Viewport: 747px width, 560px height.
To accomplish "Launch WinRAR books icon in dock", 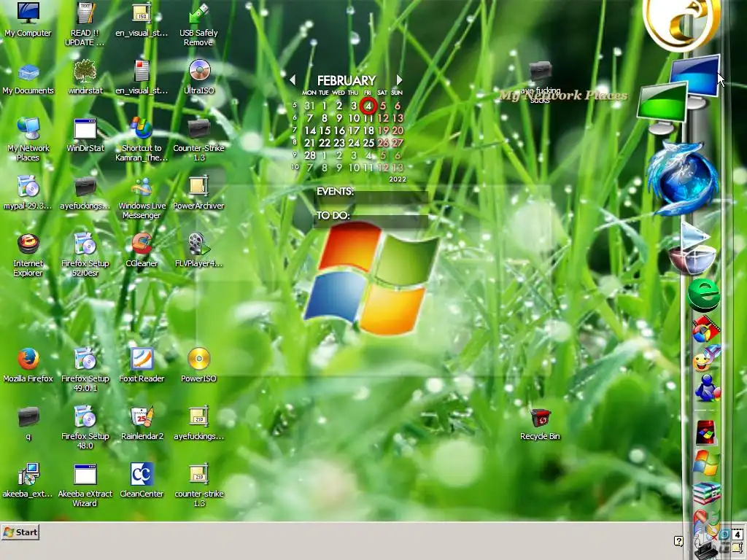I will tap(706, 493).
